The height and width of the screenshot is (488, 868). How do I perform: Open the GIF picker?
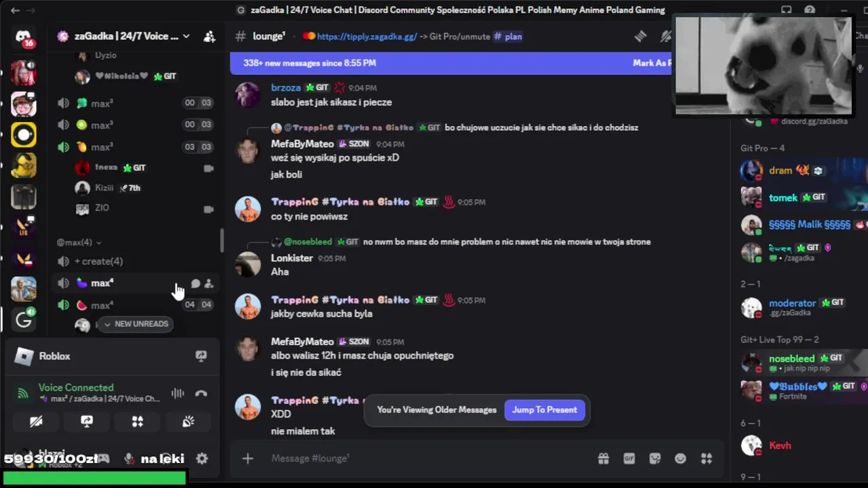pyautogui.click(x=629, y=459)
